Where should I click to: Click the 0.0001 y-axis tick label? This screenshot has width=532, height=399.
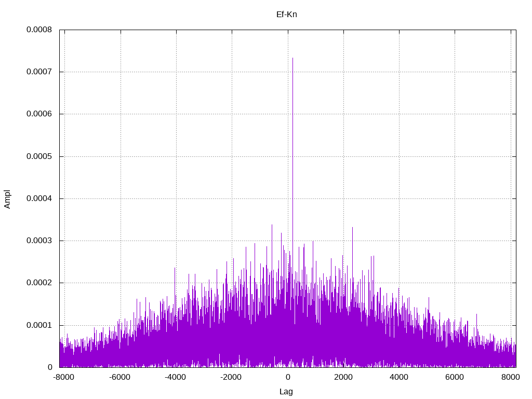pos(39,325)
